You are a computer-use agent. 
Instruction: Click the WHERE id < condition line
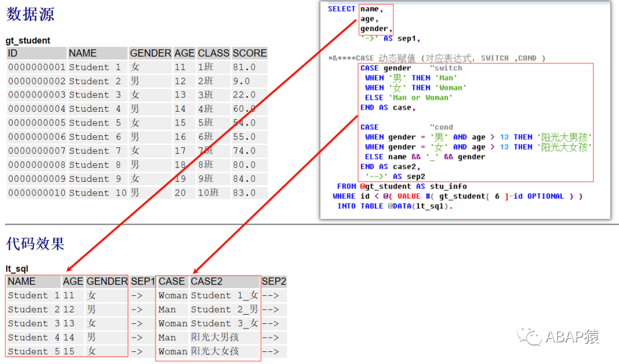click(457, 196)
